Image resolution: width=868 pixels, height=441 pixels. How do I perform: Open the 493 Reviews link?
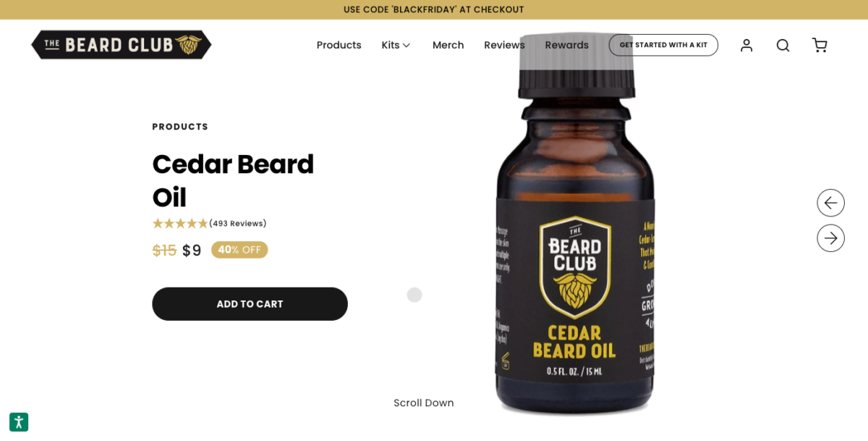(x=238, y=224)
